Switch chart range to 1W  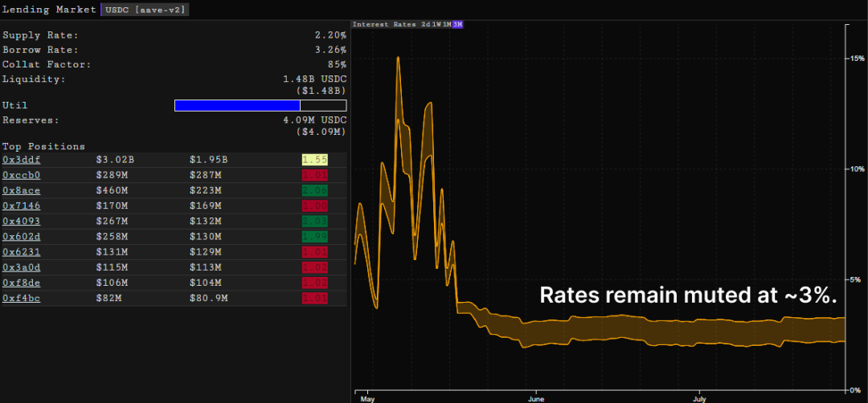tap(436, 24)
